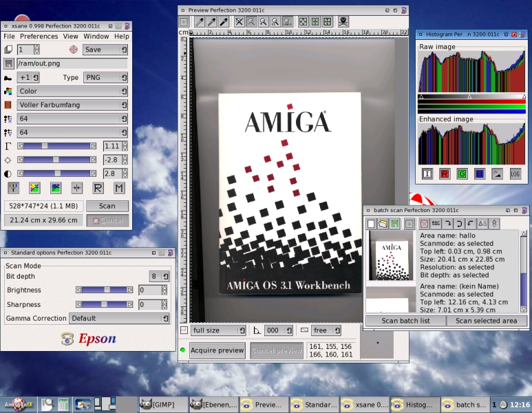Adjust the gamma slider in xsane
Screen dimensions: 532x413
(x=56, y=146)
